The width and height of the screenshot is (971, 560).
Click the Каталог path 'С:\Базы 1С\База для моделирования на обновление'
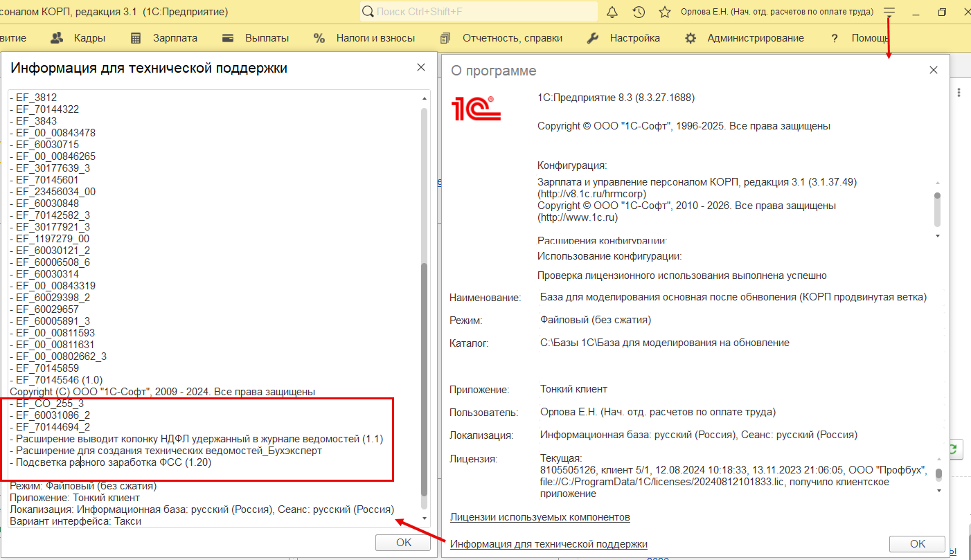pyautogui.click(x=665, y=343)
